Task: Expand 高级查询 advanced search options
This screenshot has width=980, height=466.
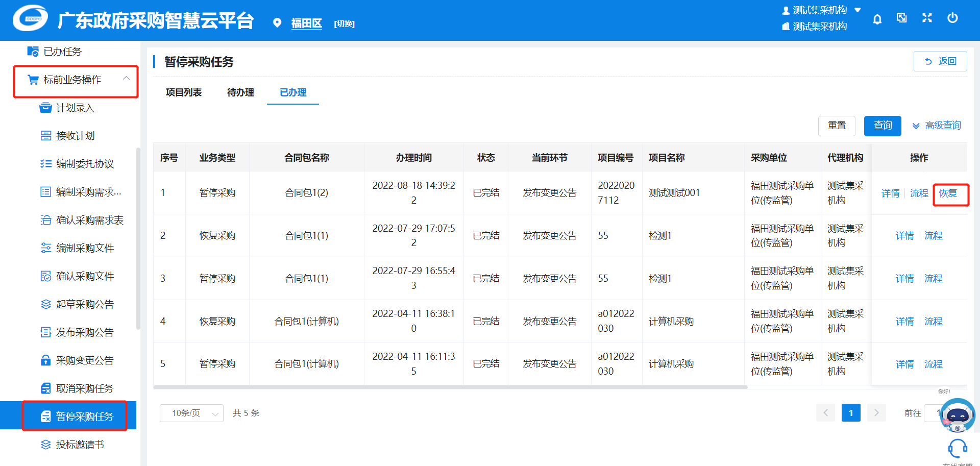Action: pyautogui.click(x=937, y=126)
